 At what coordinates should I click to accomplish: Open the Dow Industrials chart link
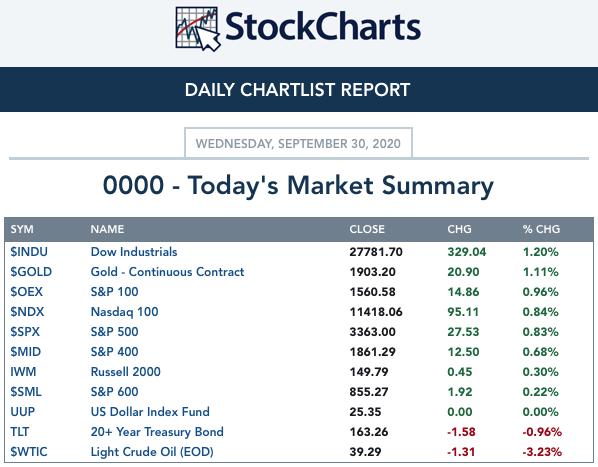tap(134, 252)
